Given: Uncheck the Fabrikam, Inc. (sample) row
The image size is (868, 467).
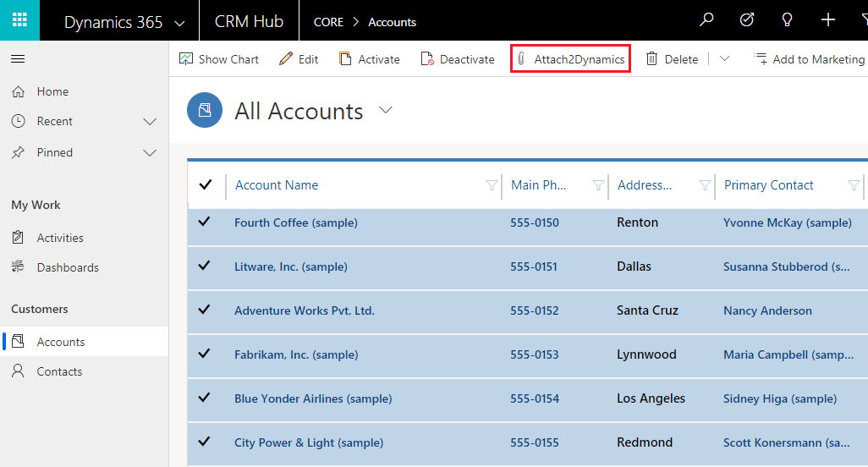Looking at the screenshot, I should tap(204, 354).
